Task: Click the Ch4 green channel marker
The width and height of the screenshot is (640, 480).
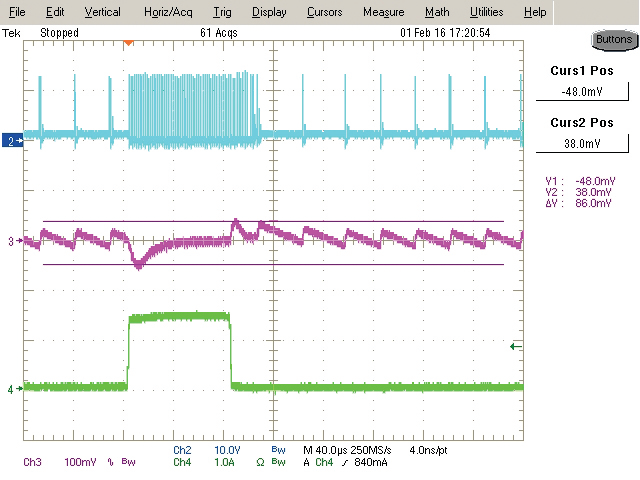Action: click(12, 389)
